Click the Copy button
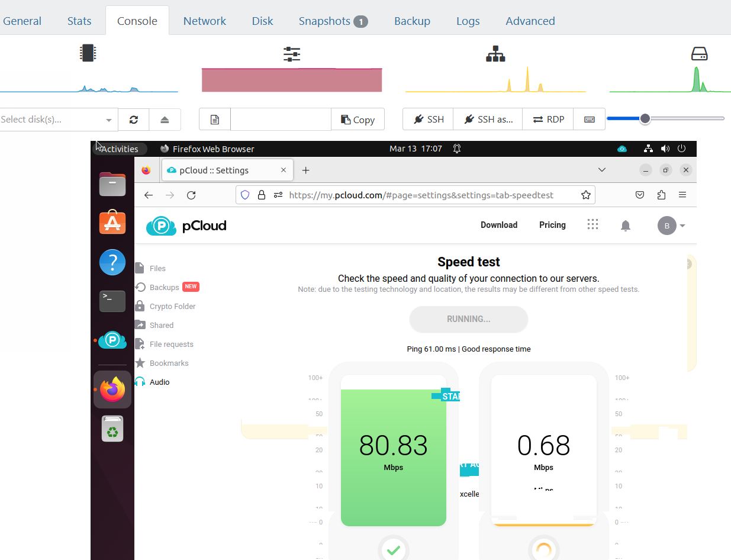The height and width of the screenshot is (560, 731). point(358,119)
